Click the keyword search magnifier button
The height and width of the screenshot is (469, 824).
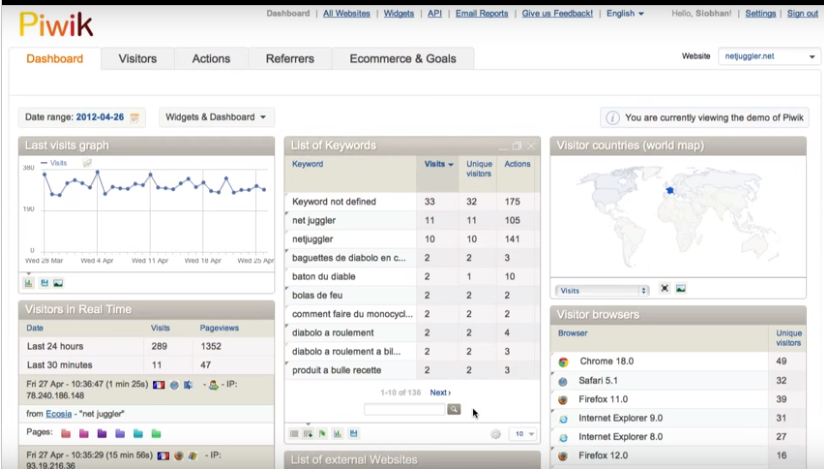point(454,410)
